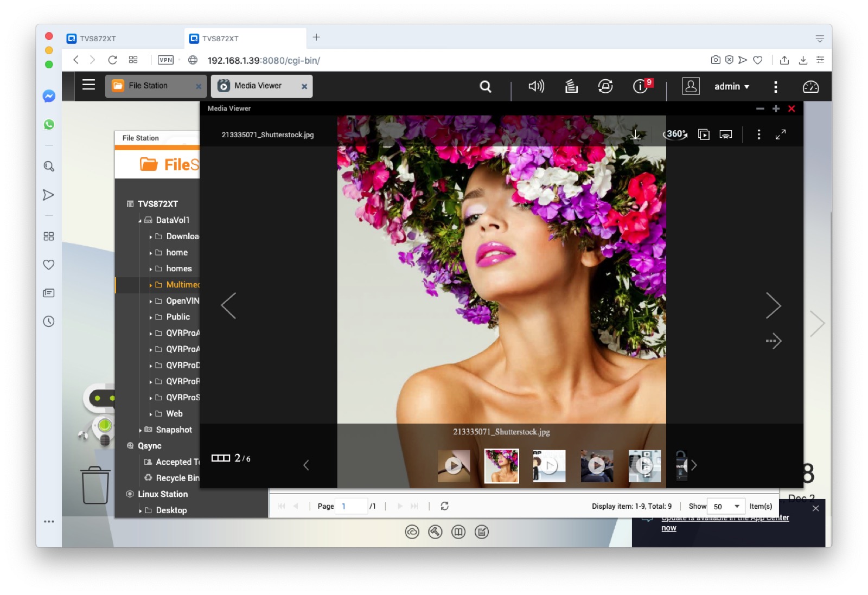Open browser history clock in sidebar

tap(49, 322)
